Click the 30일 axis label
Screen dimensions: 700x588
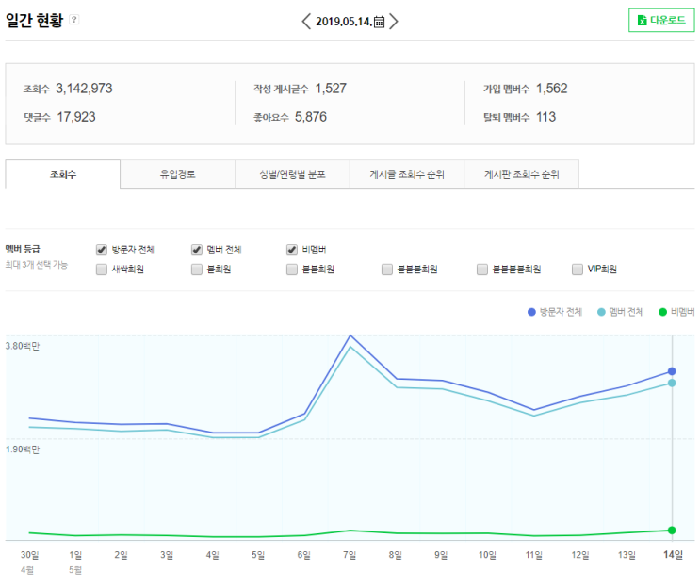[29, 555]
